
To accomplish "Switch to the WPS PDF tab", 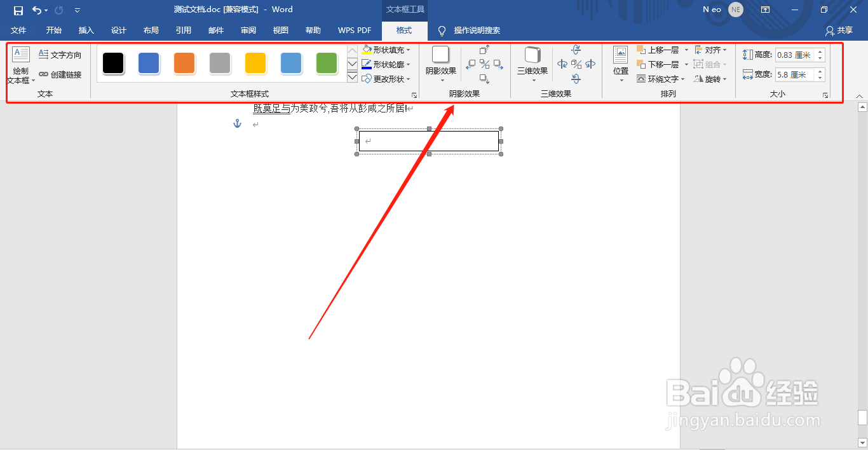I will pos(355,31).
